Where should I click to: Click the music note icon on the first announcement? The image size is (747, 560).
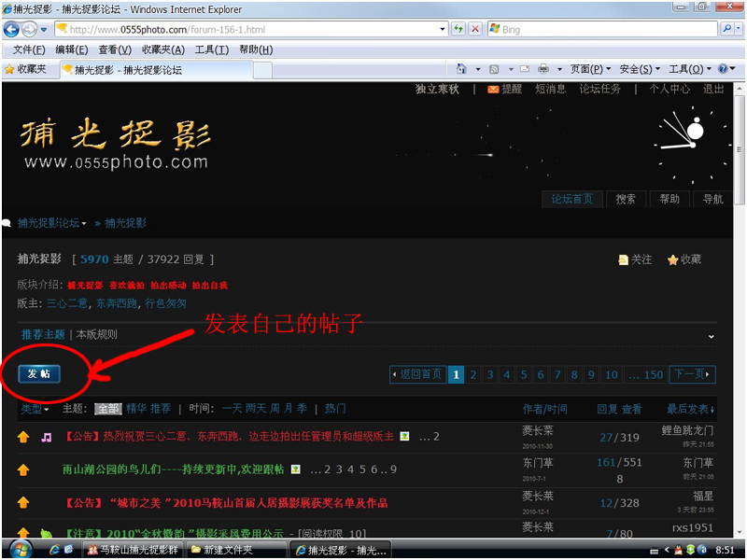pyautogui.click(x=46, y=437)
